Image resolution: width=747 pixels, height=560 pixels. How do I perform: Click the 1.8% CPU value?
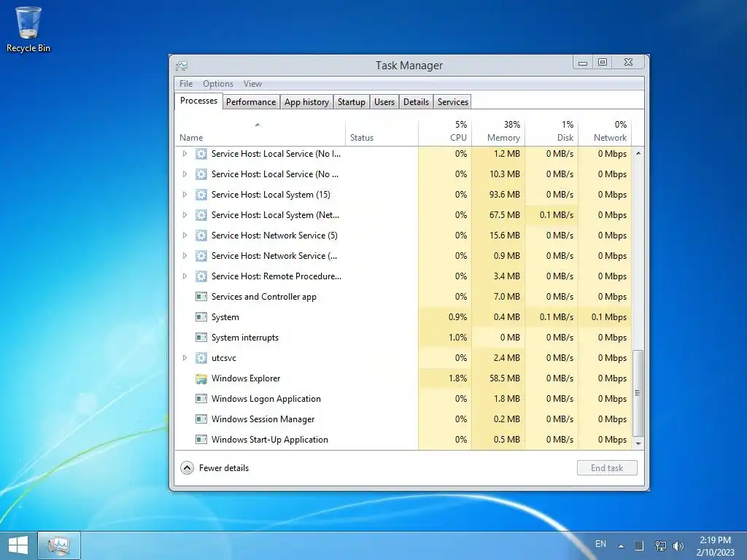[x=458, y=378]
